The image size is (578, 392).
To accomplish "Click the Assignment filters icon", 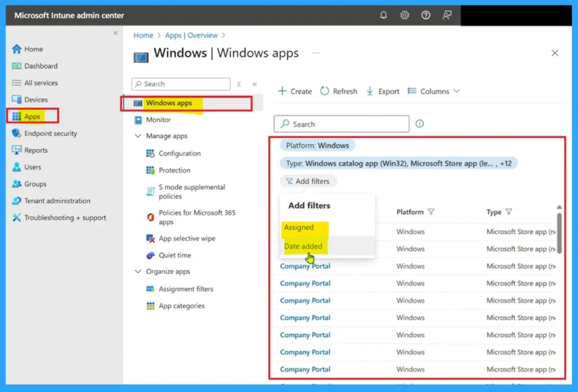I will click(150, 289).
